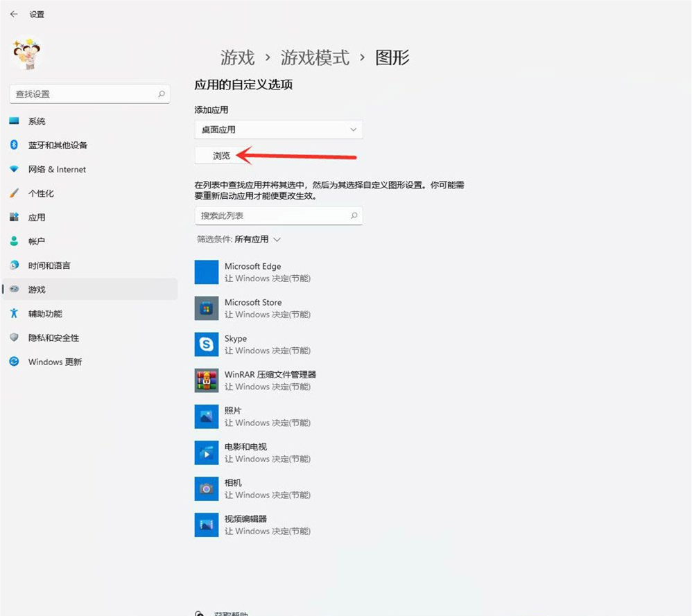This screenshot has height=616, width=692.
Task: Select the 相机 (Camera) app icon
Action: 206,489
